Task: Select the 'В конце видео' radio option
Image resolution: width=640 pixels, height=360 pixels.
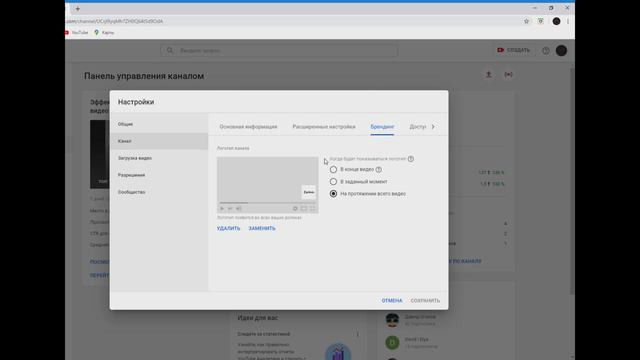Action: (x=333, y=169)
